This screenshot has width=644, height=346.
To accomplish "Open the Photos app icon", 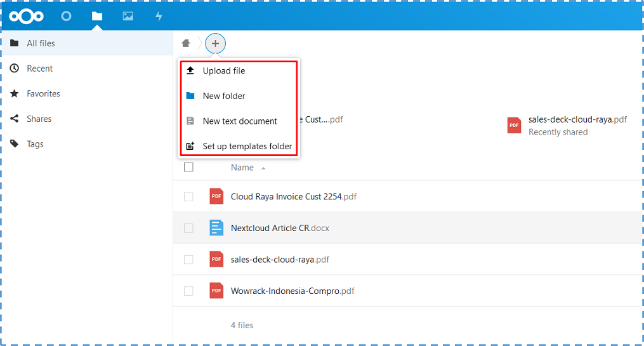I will click(x=128, y=16).
